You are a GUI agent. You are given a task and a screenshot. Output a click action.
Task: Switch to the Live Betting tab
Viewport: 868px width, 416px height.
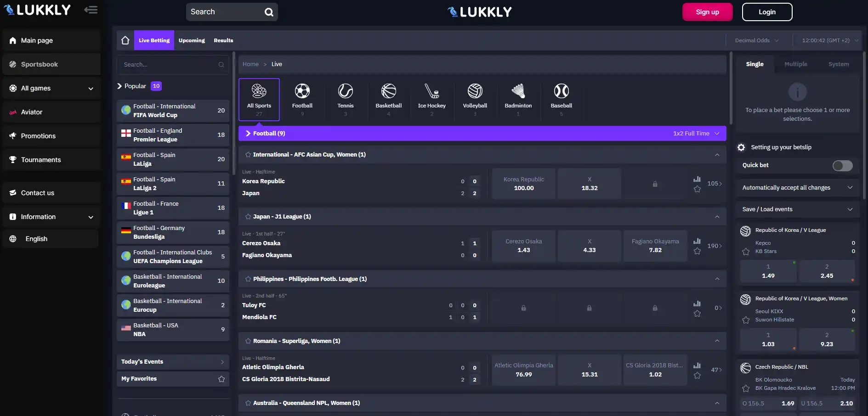tap(154, 40)
